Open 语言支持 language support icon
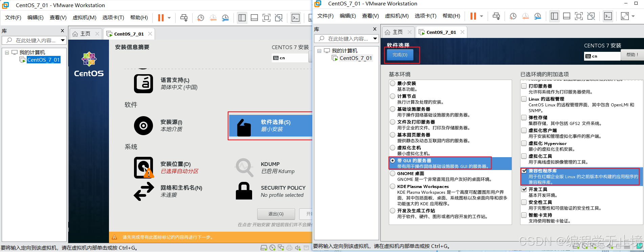The height and width of the screenshot is (252, 644). coord(143,83)
